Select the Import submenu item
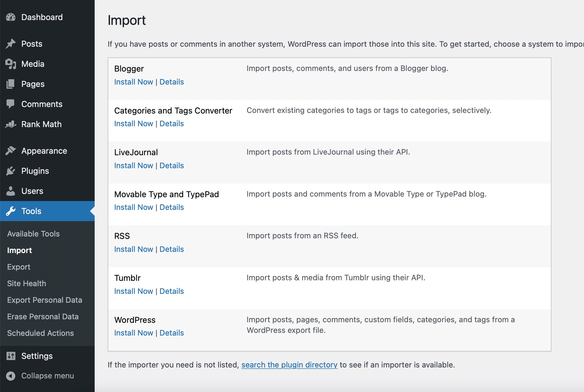The height and width of the screenshot is (392, 584). (20, 250)
